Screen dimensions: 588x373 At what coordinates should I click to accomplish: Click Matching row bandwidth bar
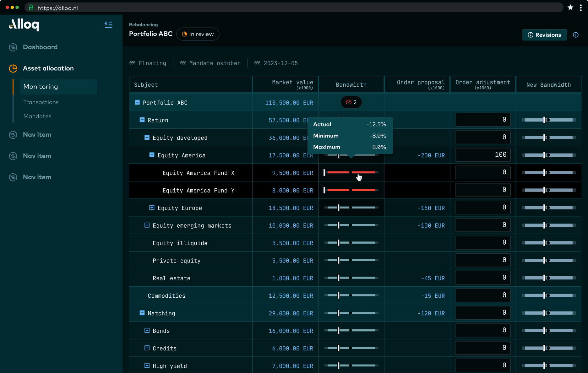pos(351,313)
